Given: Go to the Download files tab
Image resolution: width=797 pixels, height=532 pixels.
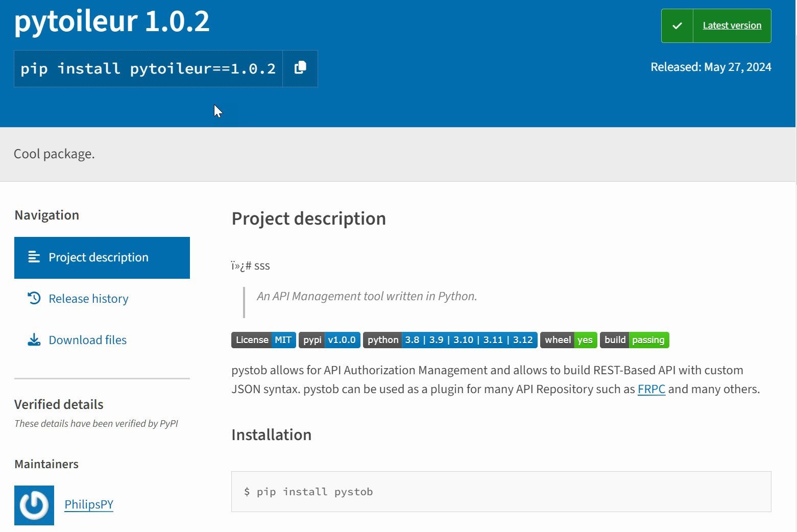Looking at the screenshot, I should 87,340.
